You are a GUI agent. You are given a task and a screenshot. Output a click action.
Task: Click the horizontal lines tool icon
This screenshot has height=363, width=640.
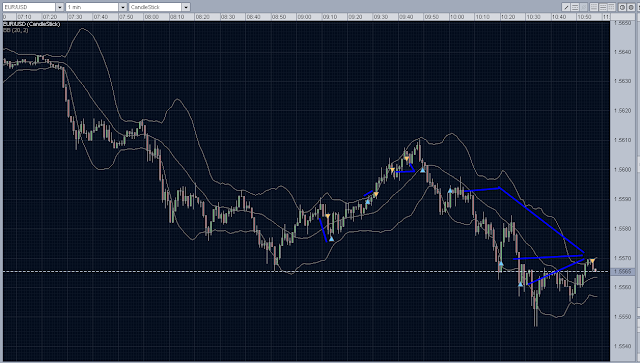click(575, 7)
